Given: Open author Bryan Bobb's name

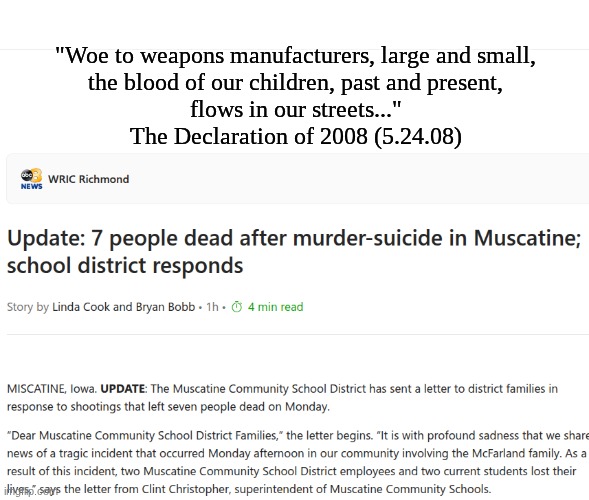Looking at the screenshot, I should click(x=165, y=307).
